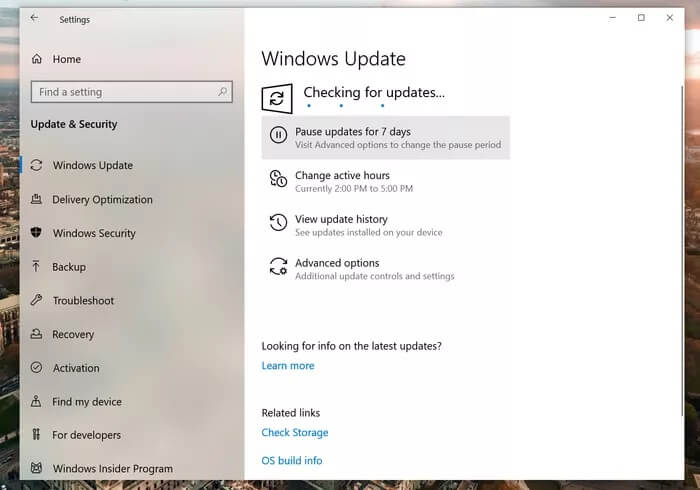Screen dimensions: 700x490
Task: Click the Backup upload arrow icon
Action: tap(36, 266)
